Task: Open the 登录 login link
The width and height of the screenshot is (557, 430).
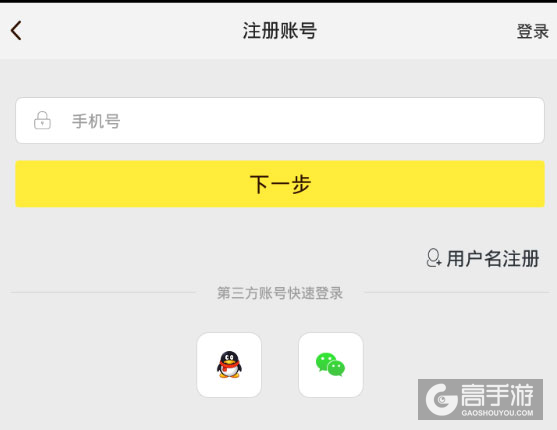Action: click(532, 31)
